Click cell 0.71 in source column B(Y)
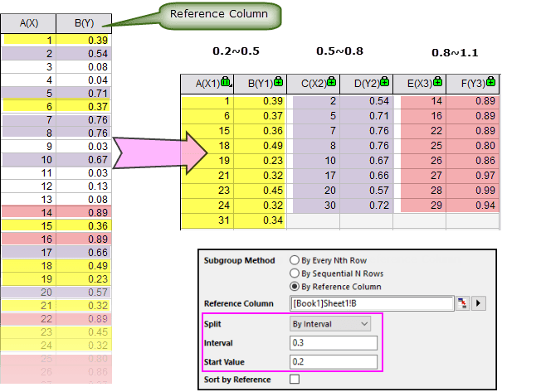Image resolution: width=541 pixels, height=392 pixels. (x=84, y=94)
